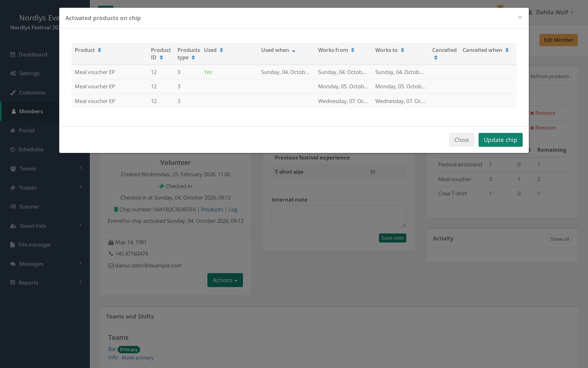
Task: Click 'Monday, 05. Octob...' Works to cell
Action: coord(400,86)
